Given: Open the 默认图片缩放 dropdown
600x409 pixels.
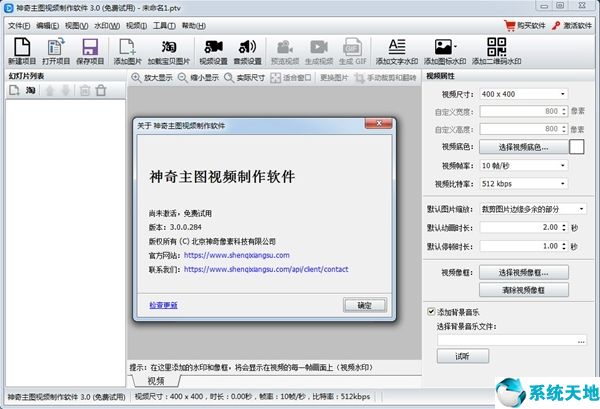Looking at the screenshot, I should tap(533, 209).
